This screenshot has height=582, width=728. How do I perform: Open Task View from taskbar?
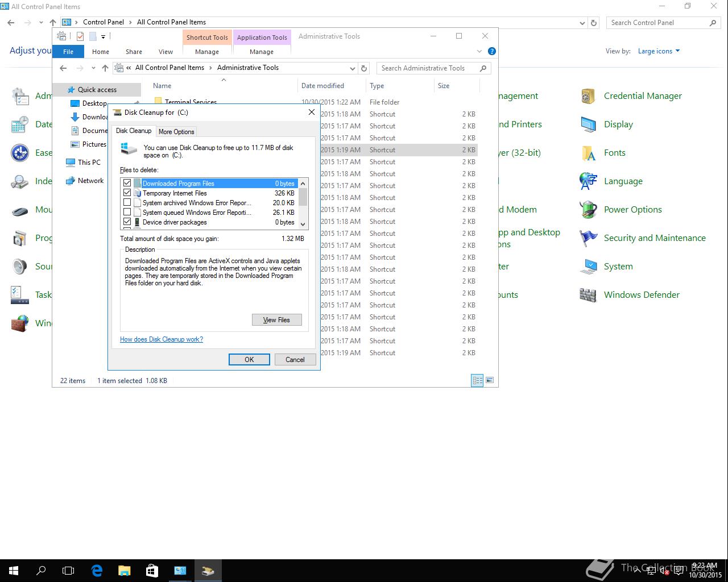(x=68, y=570)
